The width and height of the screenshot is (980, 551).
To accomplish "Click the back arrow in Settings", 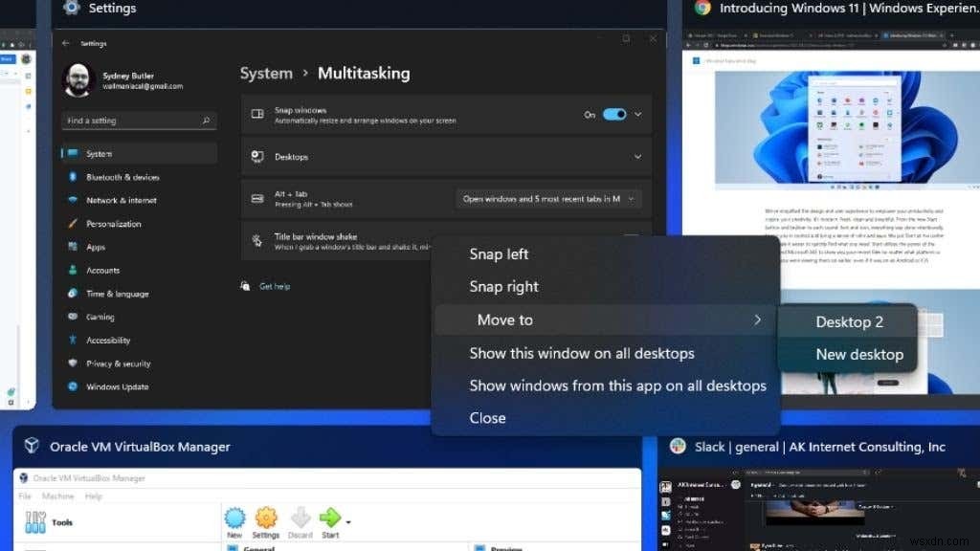I will [x=65, y=43].
